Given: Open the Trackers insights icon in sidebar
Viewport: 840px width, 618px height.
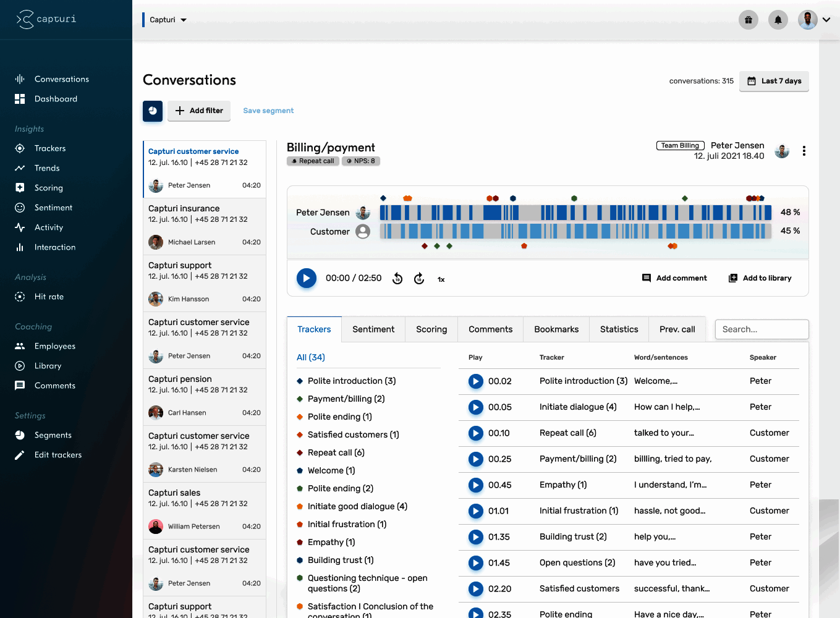Looking at the screenshot, I should click(20, 148).
